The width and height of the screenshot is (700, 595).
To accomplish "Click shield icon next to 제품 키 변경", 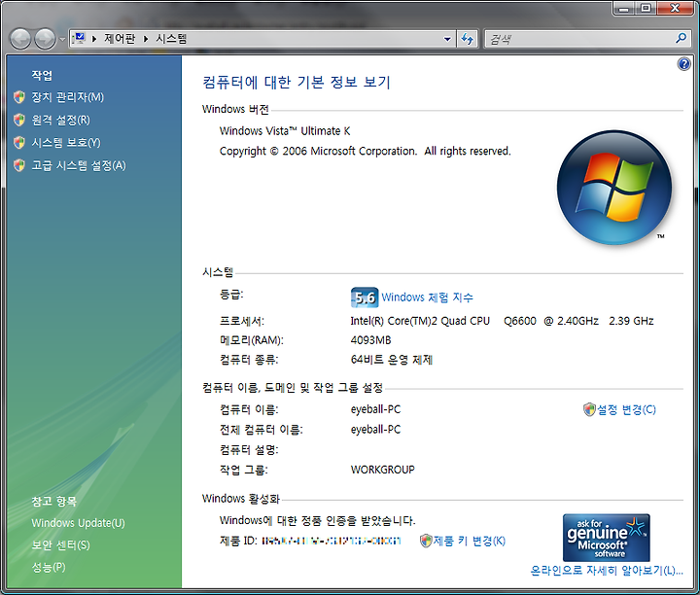I will 426,541.
